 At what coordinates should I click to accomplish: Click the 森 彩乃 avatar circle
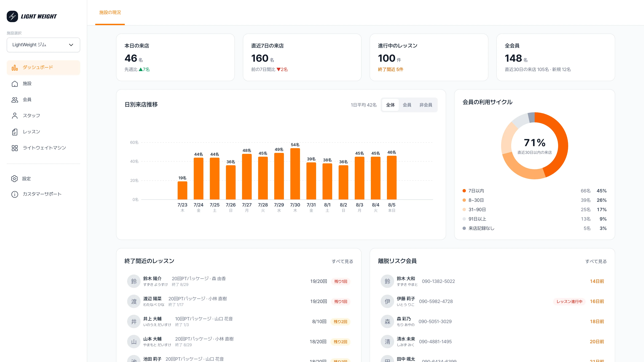387,322
